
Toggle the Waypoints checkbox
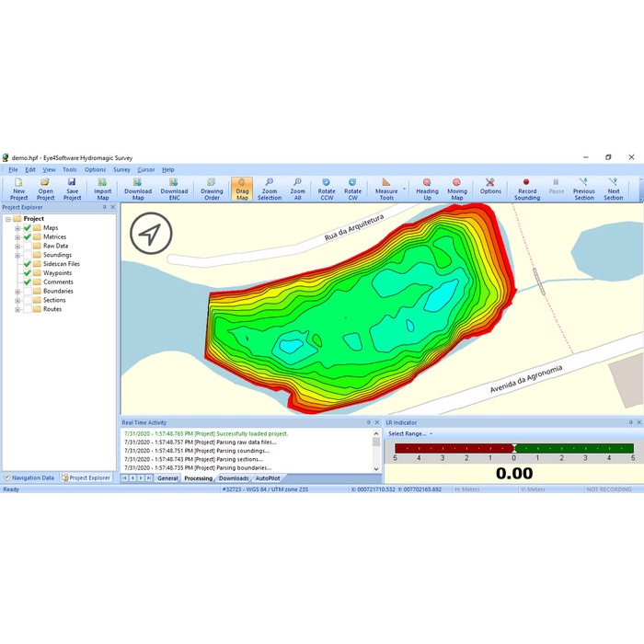click(28, 272)
